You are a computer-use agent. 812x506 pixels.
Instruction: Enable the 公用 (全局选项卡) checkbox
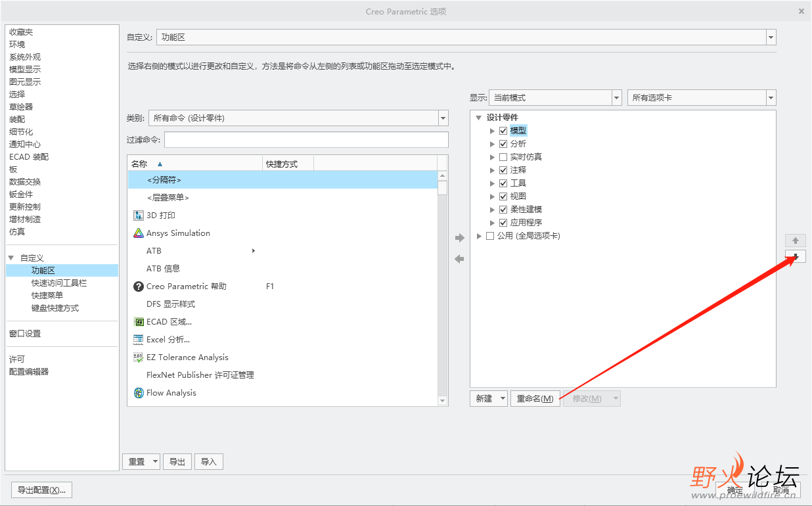click(490, 236)
